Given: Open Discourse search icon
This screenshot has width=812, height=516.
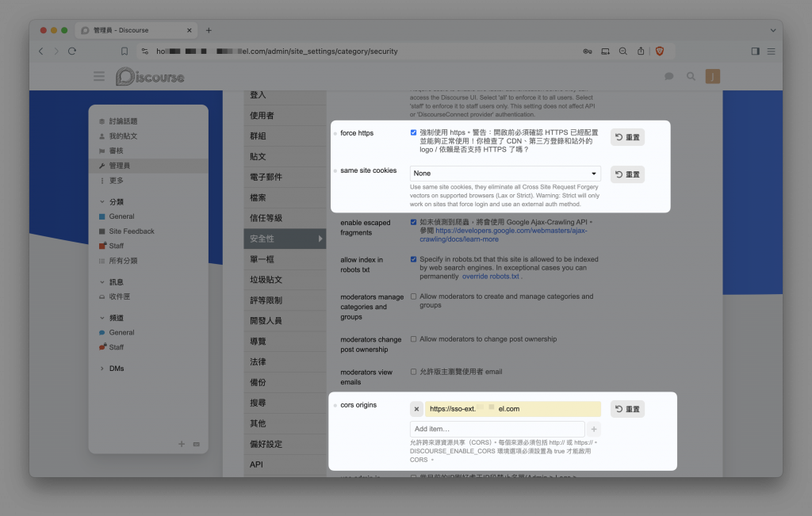Looking at the screenshot, I should [x=691, y=77].
